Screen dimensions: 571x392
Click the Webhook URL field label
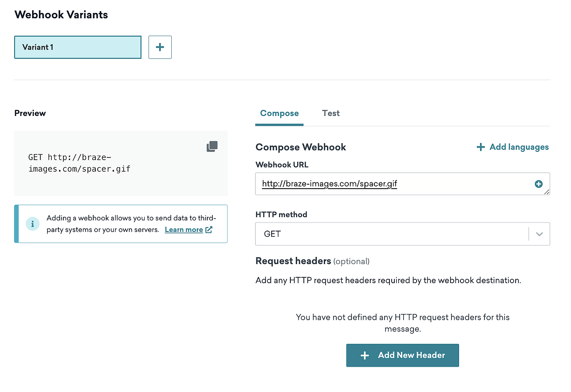point(282,165)
